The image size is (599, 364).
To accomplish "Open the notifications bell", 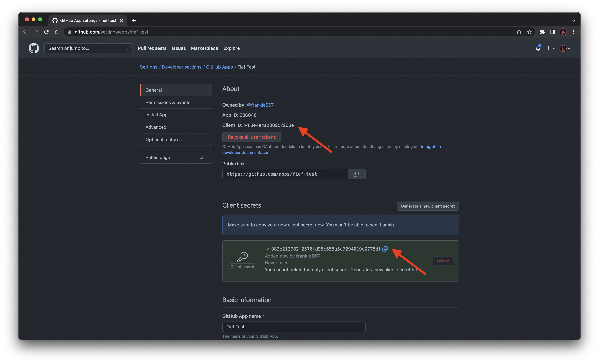I will 538,48.
